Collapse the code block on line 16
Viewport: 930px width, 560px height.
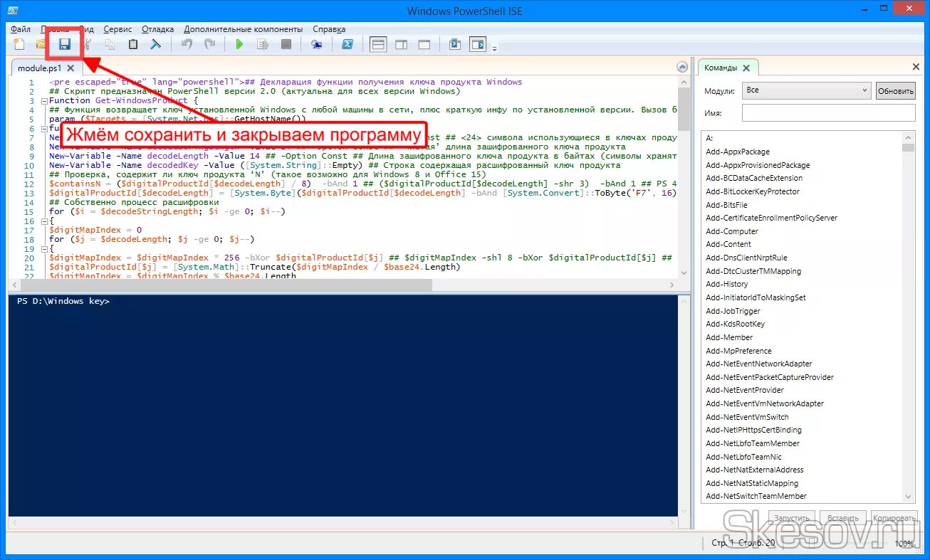(44, 221)
